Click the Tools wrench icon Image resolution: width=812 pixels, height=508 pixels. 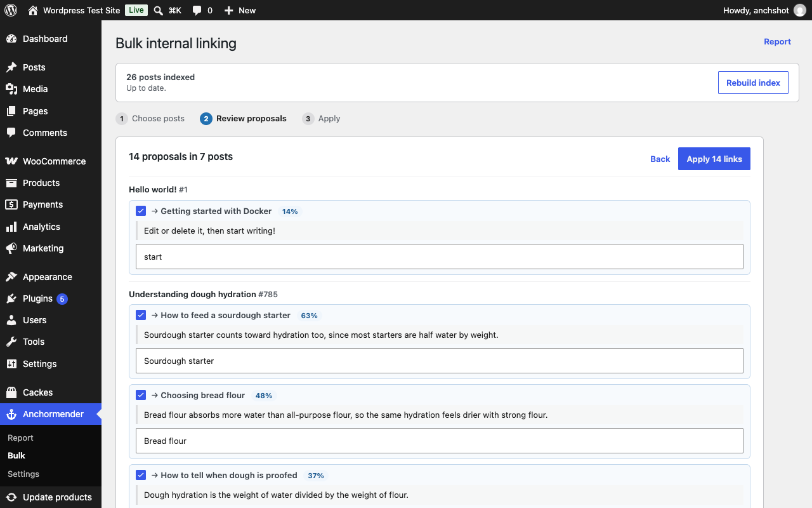11,342
